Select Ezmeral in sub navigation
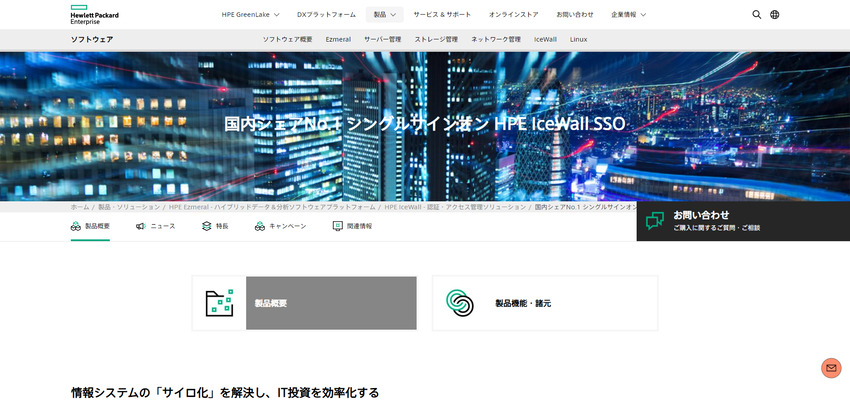The image size is (850, 400). pyautogui.click(x=338, y=40)
